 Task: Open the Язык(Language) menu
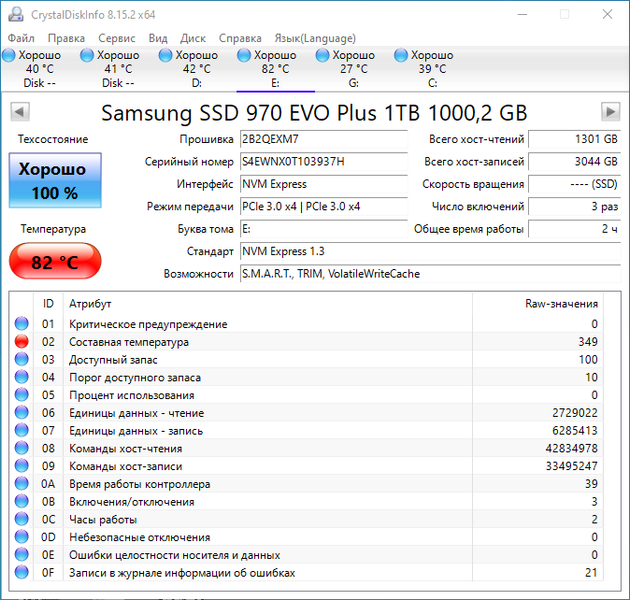315,38
